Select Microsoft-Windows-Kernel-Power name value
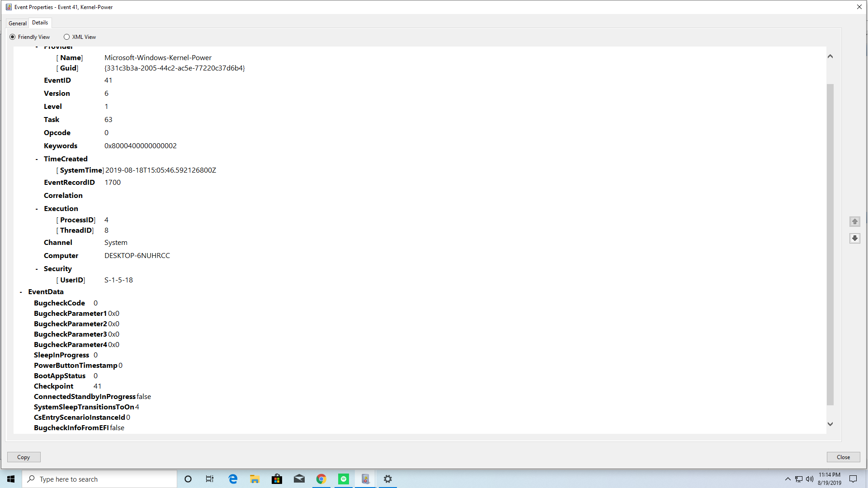The image size is (868, 488). [x=158, y=58]
